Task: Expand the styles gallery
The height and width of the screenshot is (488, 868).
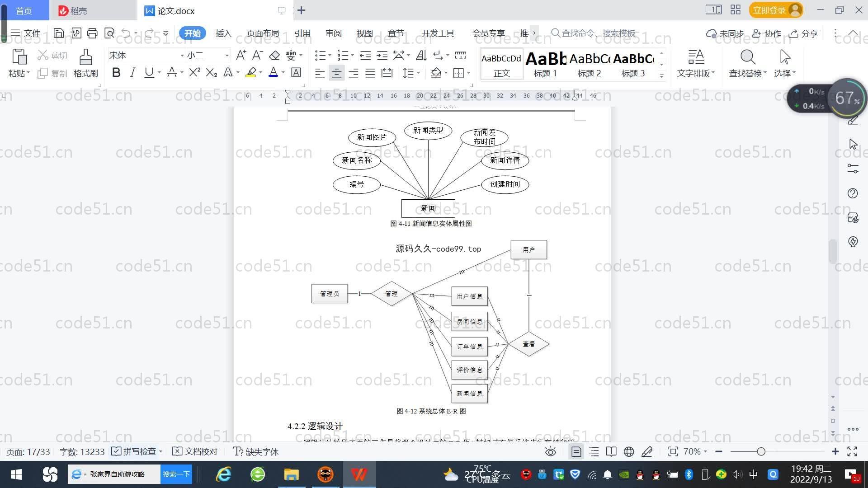Action: pyautogui.click(x=661, y=75)
